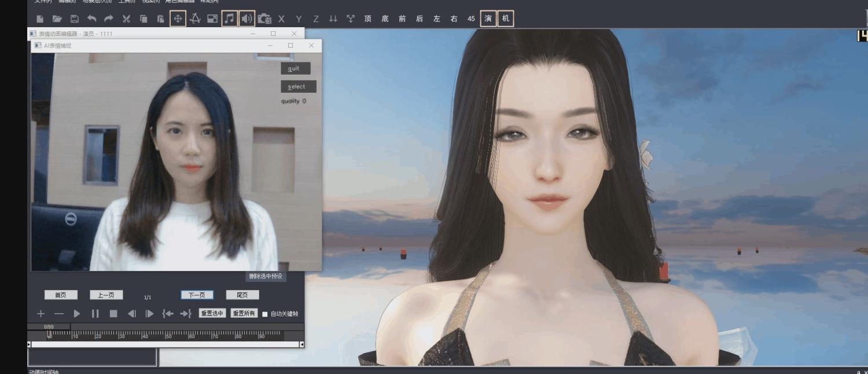868x374 pixels.
Task: Click the camera screenshot icon
Action: tap(264, 19)
